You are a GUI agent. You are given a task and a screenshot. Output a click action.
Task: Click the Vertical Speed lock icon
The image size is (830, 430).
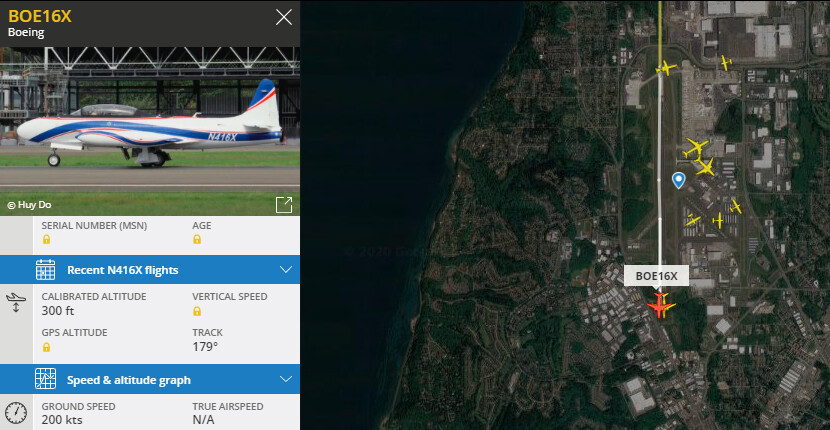[197, 311]
